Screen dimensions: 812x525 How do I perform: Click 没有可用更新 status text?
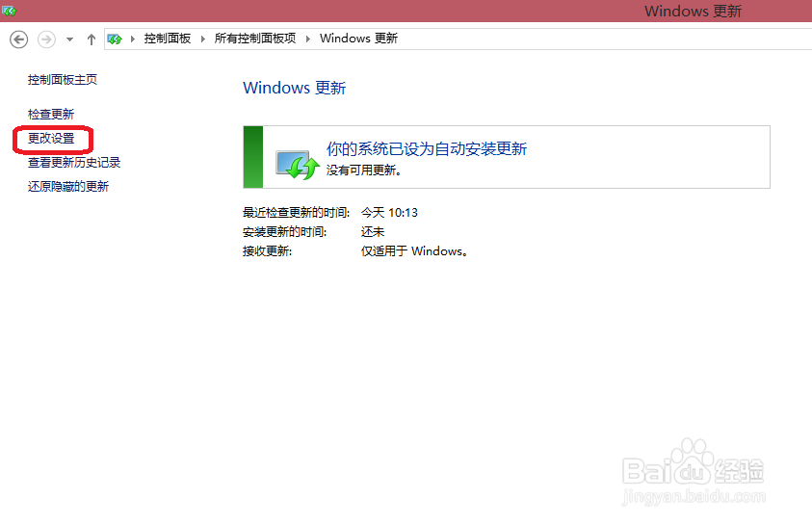coord(363,171)
